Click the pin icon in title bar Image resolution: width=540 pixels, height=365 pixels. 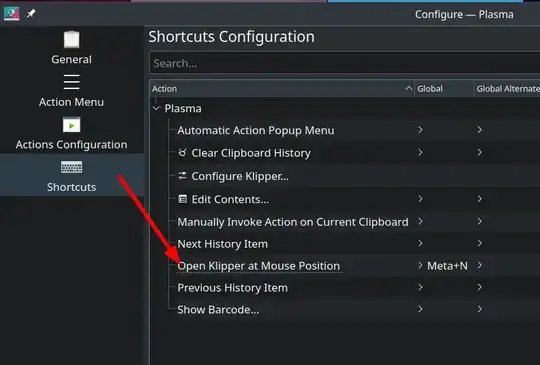31,14
